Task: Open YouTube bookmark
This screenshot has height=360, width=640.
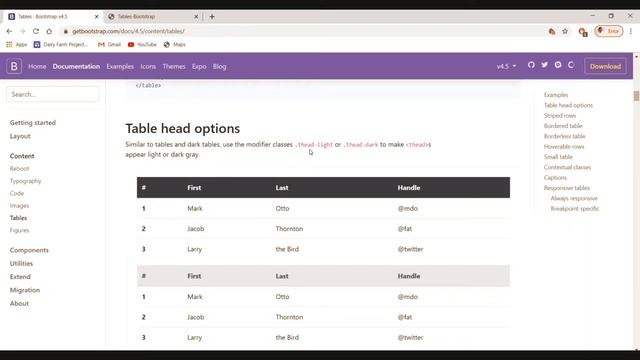Action: 142,44
